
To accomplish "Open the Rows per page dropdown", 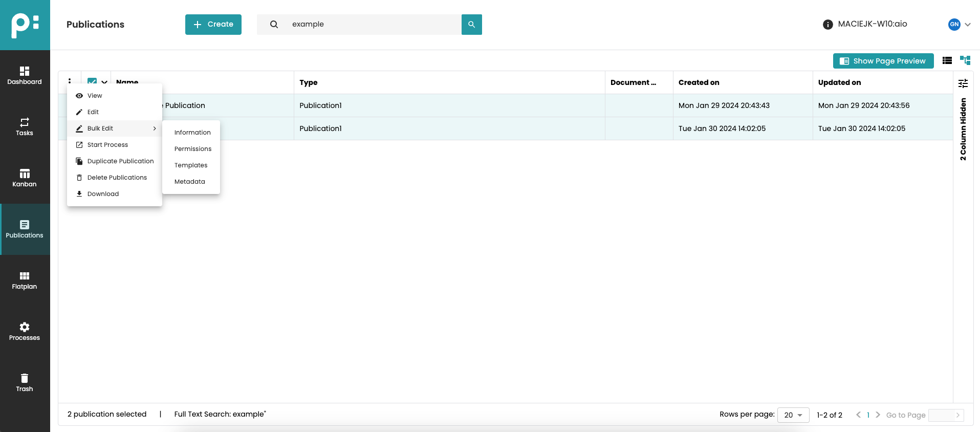I will pos(793,415).
